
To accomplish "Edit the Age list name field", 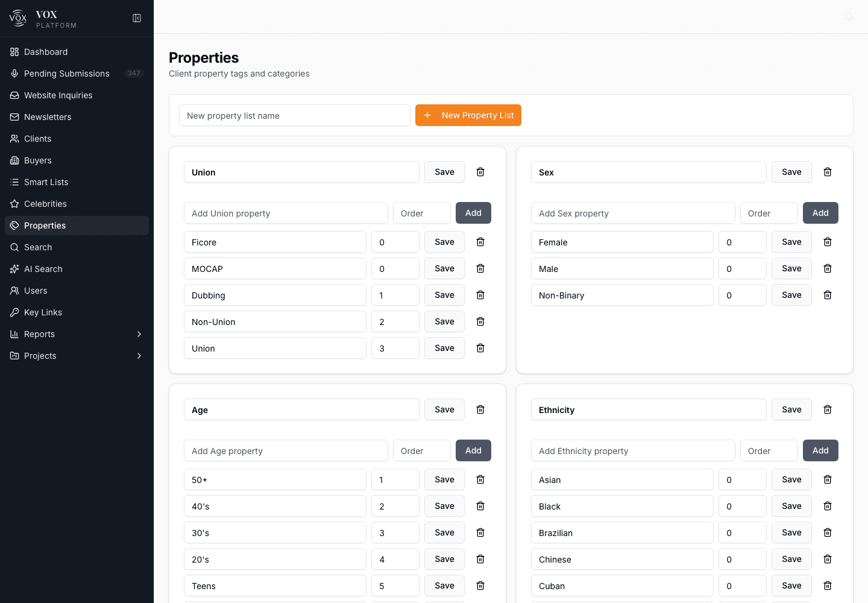I will [301, 409].
